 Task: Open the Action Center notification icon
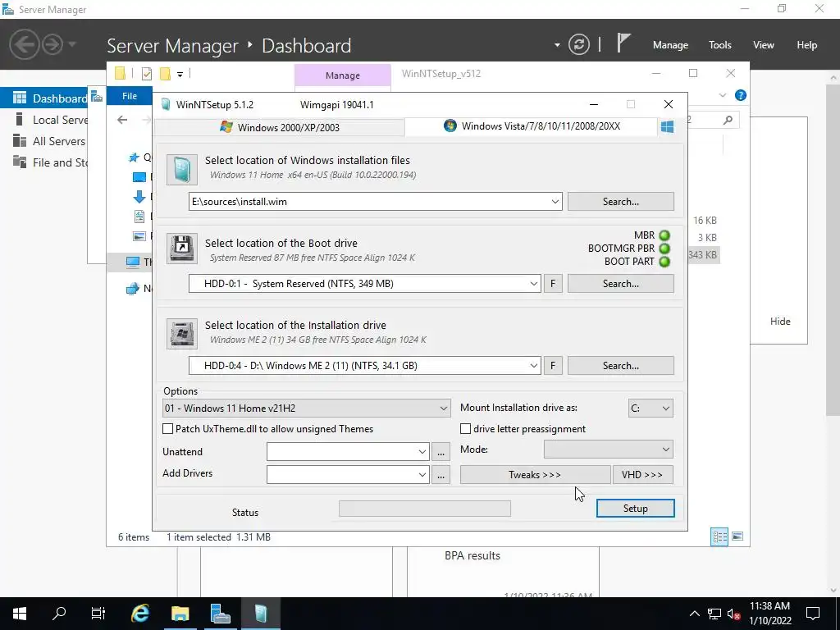tap(813, 614)
